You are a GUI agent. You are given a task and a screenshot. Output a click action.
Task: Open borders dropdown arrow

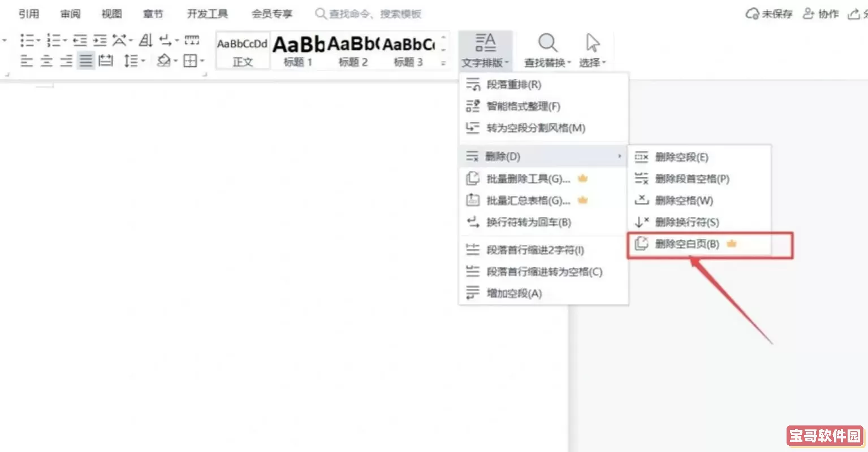pyautogui.click(x=202, y=61)
